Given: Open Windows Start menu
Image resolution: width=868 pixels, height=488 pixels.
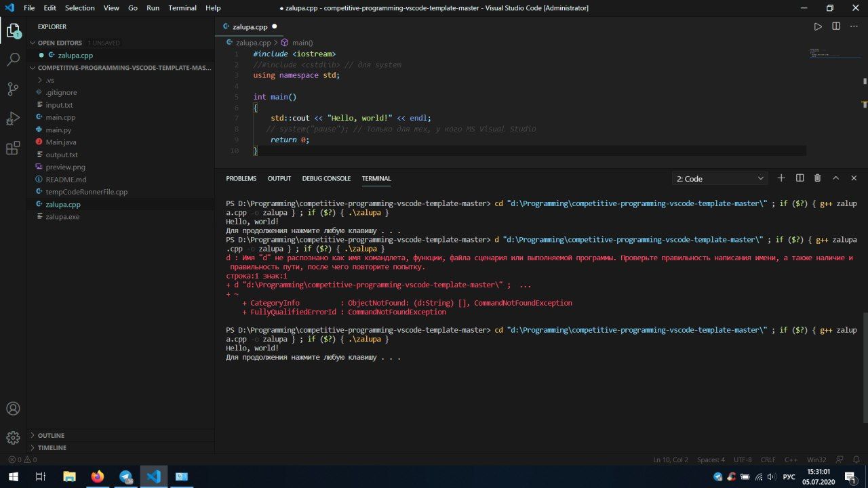Looking at the screenshot, I should point(13,476).
